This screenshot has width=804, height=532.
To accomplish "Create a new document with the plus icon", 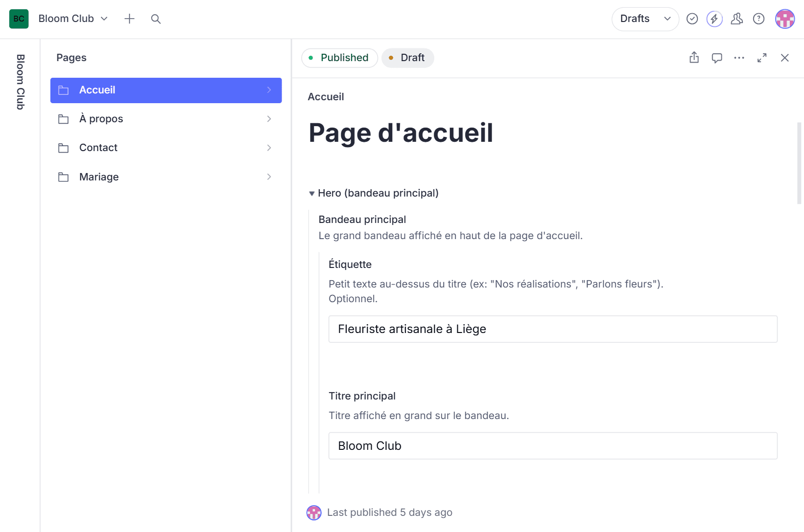I will coord(129,19).
